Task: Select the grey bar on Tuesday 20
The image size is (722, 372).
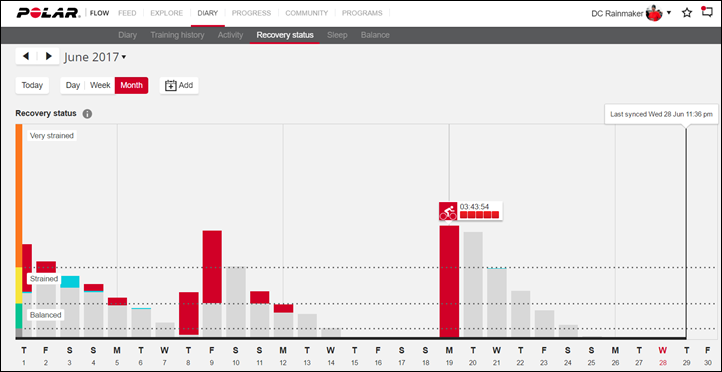Action: point(473,285)
